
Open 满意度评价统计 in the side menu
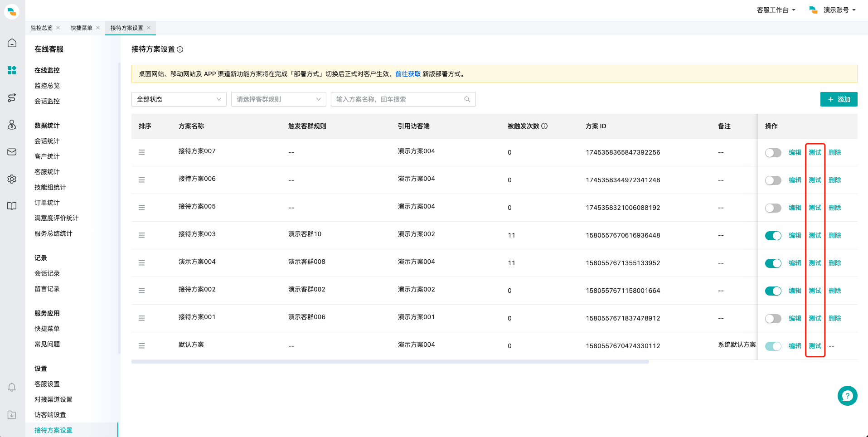[x=57, y=218]
